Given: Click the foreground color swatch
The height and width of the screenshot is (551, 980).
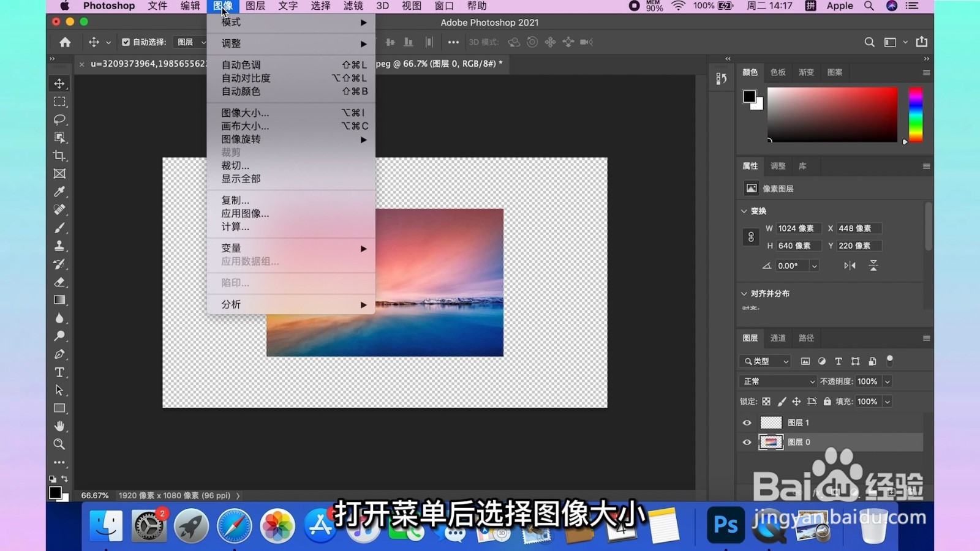Looking at the screenshot, I should (x=748, y=97).
